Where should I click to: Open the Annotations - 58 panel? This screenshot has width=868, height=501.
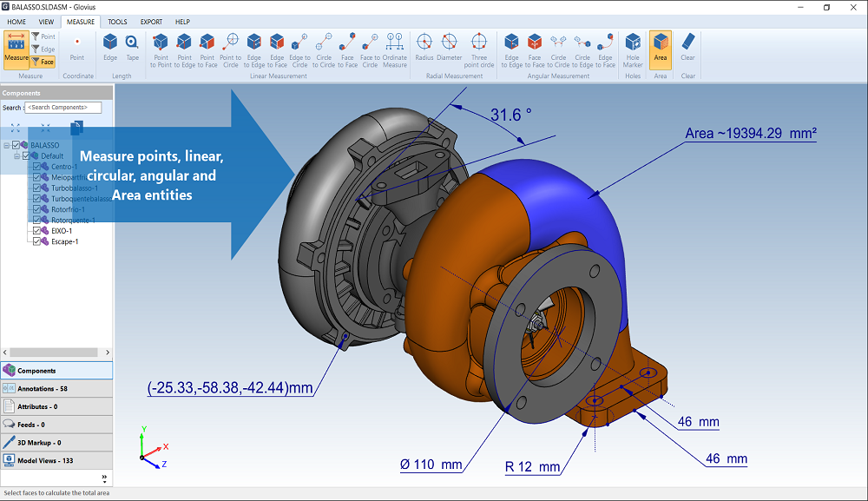point(56,389)
